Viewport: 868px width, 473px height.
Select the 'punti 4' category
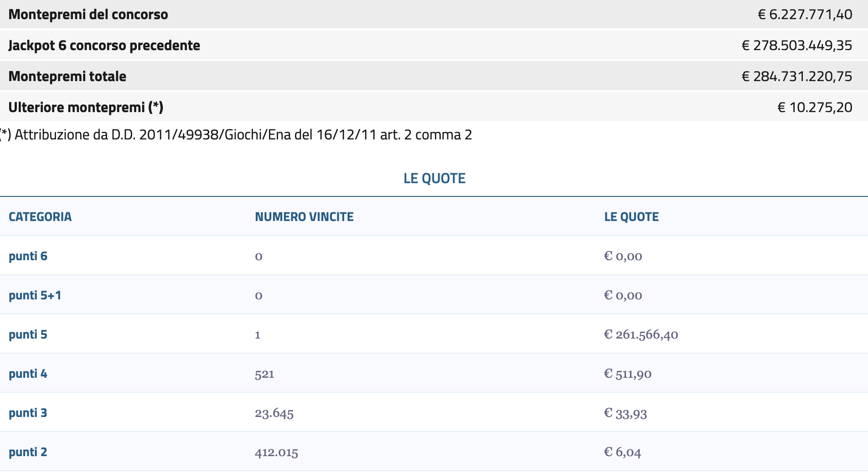click(28, 374)
